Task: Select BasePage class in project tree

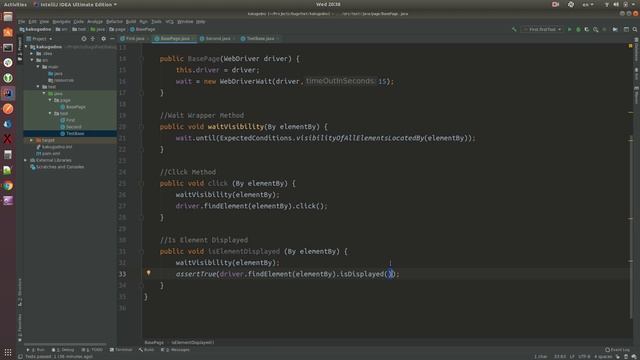Action: (x=73, y=107)
